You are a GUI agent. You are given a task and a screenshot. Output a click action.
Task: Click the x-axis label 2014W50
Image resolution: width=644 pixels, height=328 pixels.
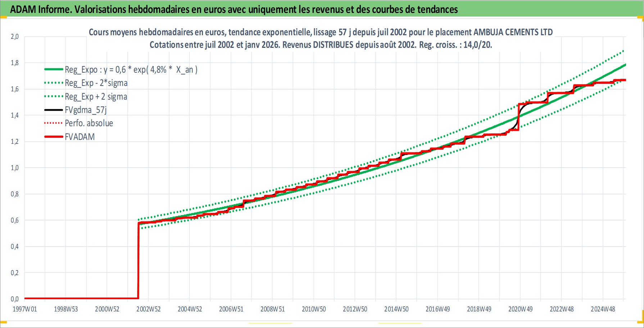pos(396,309)
